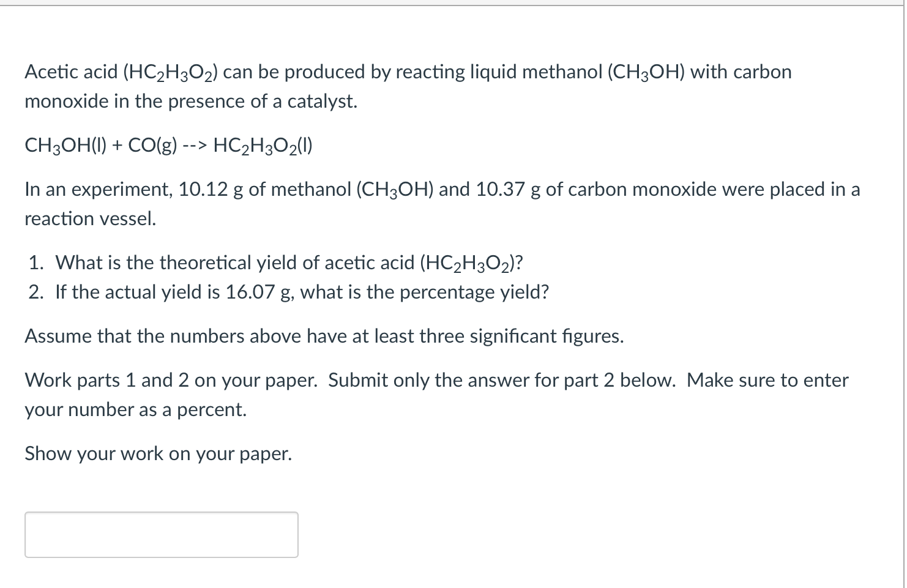Select the chemical equation line
Image resolution: width=907 pixels, height=588 pixels.
click(x=168, y=146)
